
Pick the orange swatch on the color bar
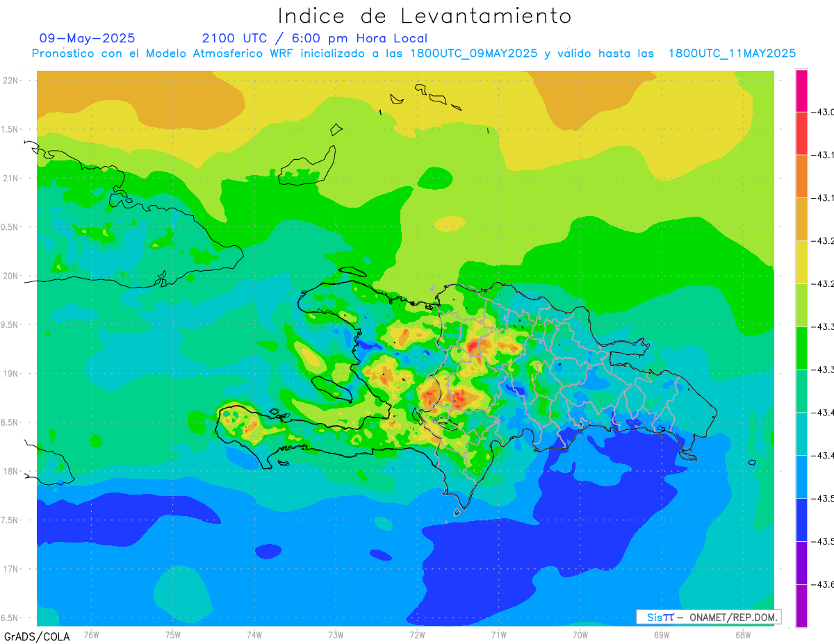[801, 176]
